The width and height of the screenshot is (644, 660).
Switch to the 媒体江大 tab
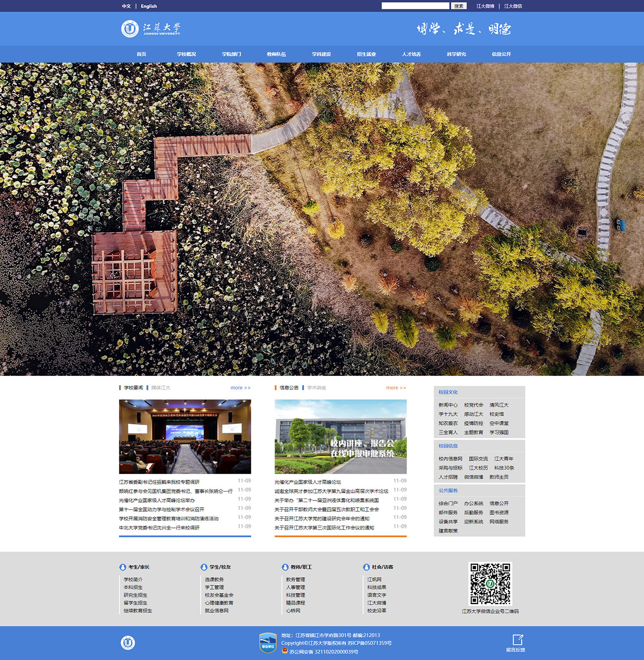pos(161,388)
